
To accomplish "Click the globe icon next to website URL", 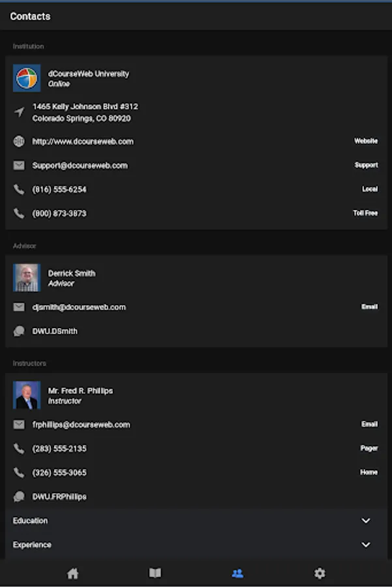I will tap(19, 142).
